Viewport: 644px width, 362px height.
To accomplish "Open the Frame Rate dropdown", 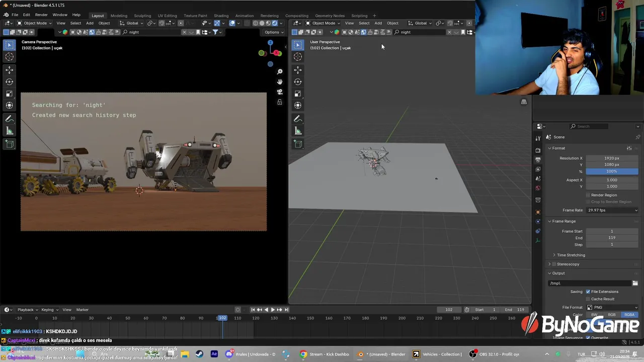I will click(612, 210).
